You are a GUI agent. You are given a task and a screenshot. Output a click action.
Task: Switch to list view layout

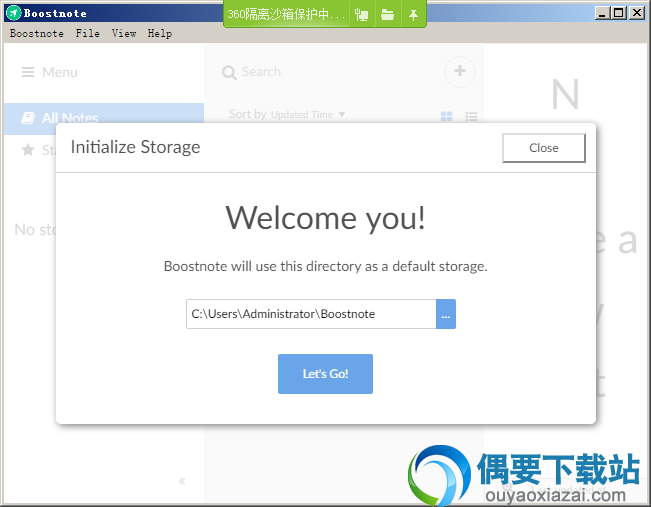[471, 116]
